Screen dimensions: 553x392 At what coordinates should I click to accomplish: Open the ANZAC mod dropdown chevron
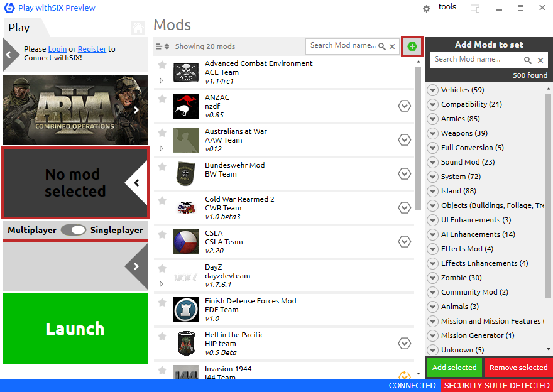click(405, 106)
